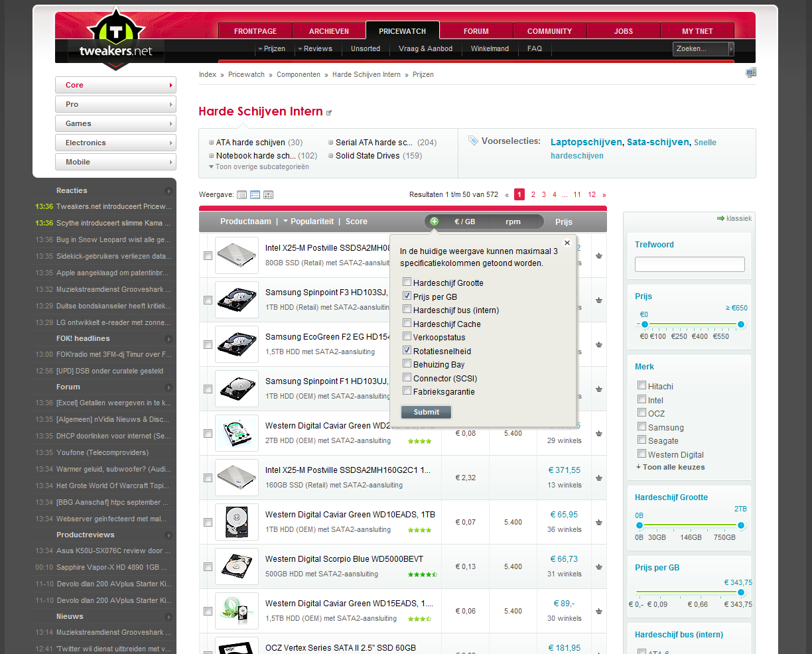The height and width of the screenshot is (654, 812).
Task: Click the screen mode icon beside the breadcrumb
Action: [x=751, y=72]
